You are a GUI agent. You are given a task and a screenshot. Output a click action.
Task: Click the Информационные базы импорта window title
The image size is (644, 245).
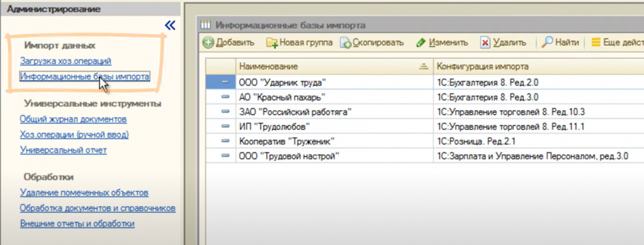click(290, 25)
